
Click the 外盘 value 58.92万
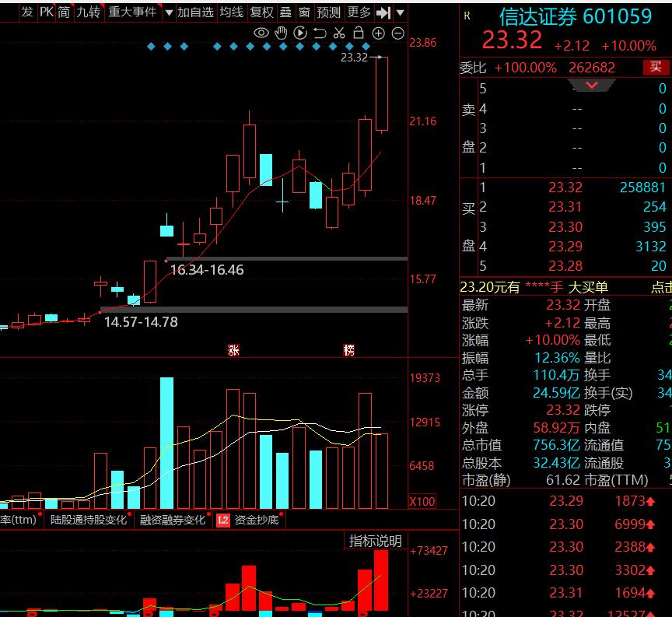[x=556, y=427]
